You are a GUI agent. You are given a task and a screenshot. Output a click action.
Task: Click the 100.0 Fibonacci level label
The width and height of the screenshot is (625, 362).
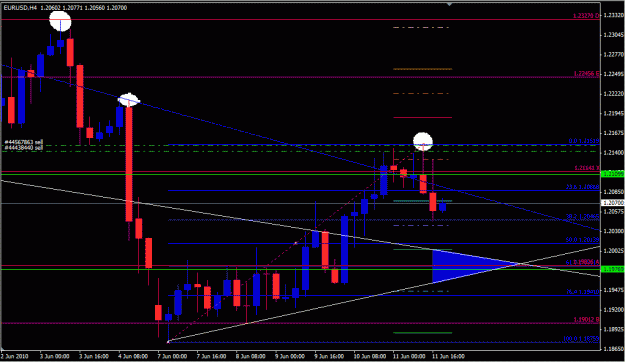tap(581, 338)
